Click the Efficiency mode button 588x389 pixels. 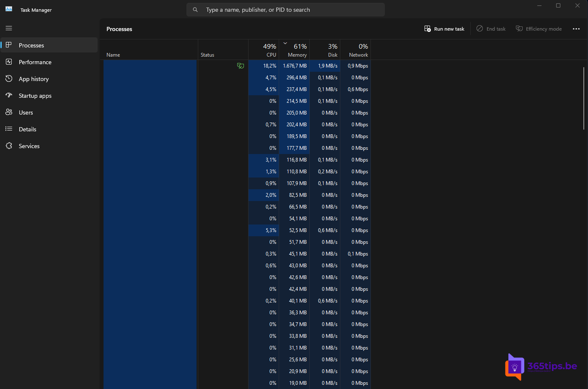point(539,29)
